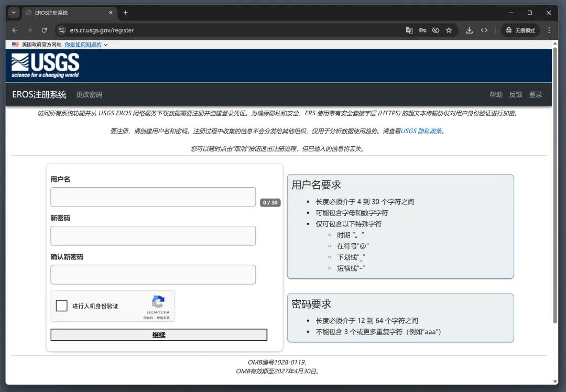
Task: Open the password manager key icon
Action: 422,30
